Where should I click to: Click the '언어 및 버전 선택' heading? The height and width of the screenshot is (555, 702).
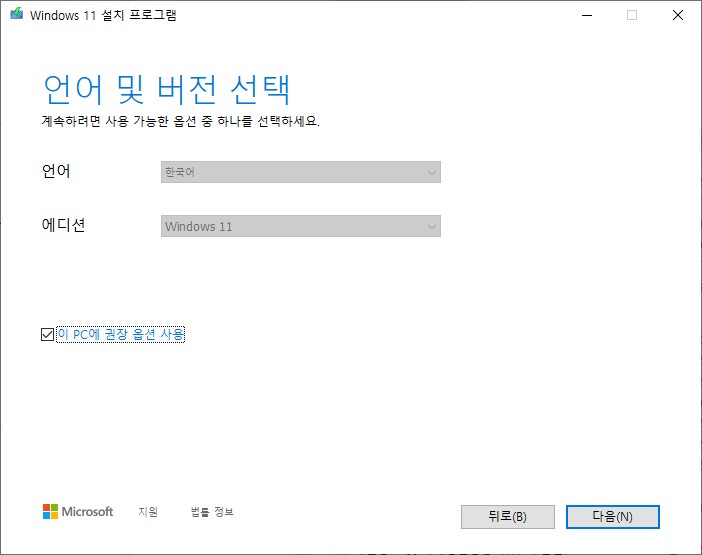click(x=167, y=90)
